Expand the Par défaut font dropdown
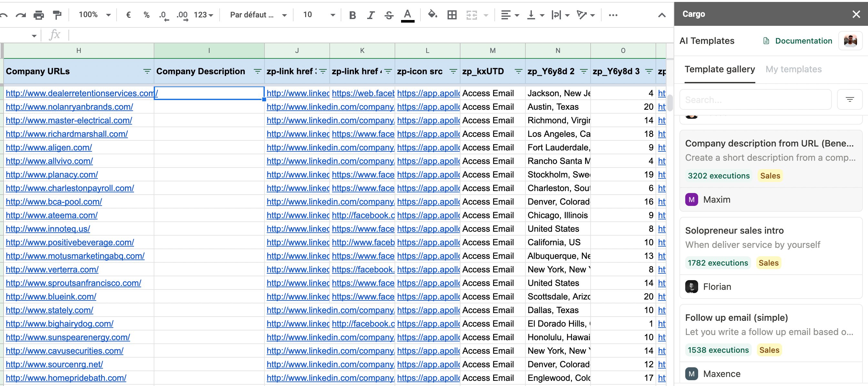The width and height of the screenshot is (868, 386). click(258, 15)
